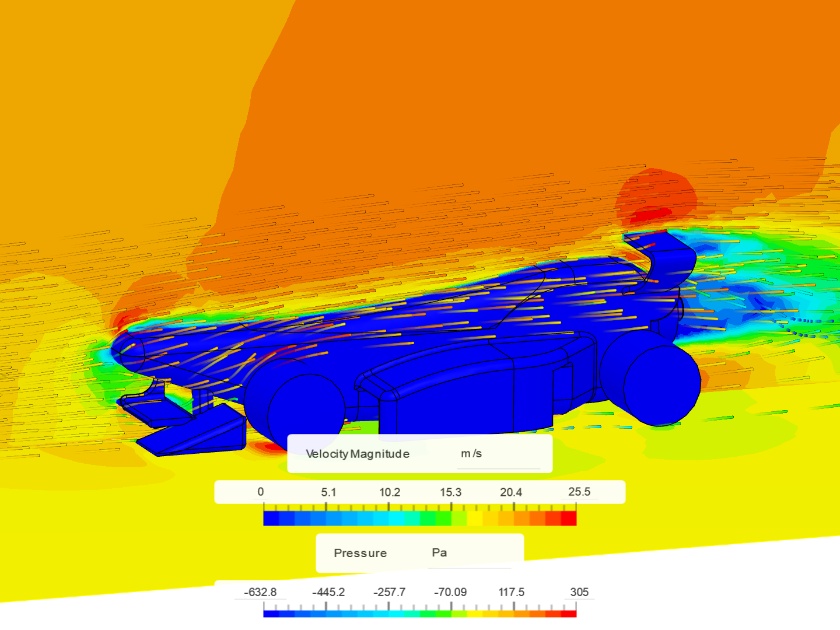Select the -445.2 tick label on pressure legend
Viewport: 840px width, 630px height.
(328, 592)
